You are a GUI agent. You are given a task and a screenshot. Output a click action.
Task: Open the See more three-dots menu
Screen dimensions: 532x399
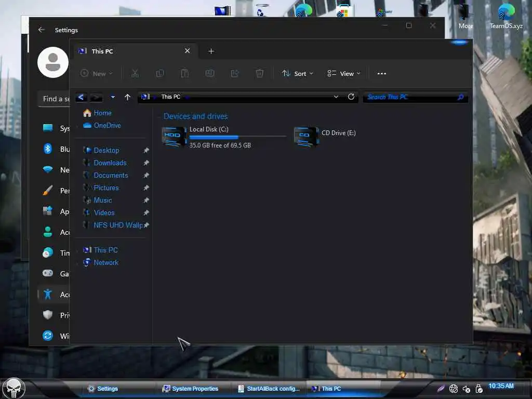382,74
